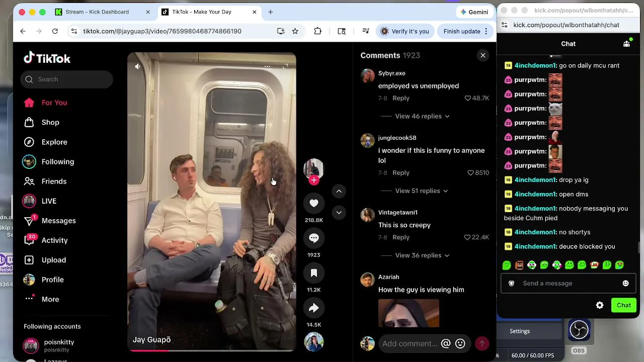Open a new browser tab
Viewport: 644px width, 362px height.
pyautogui.click(x=270, y=12)
